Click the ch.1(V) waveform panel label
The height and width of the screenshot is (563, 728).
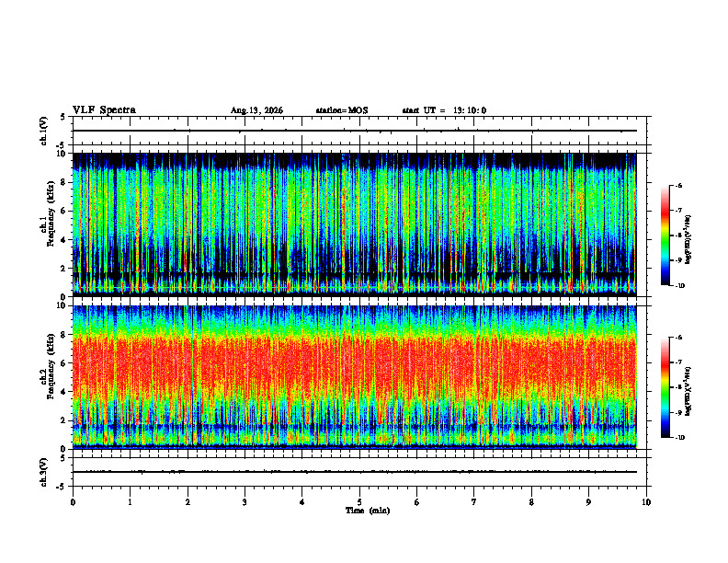click(44, 131)
